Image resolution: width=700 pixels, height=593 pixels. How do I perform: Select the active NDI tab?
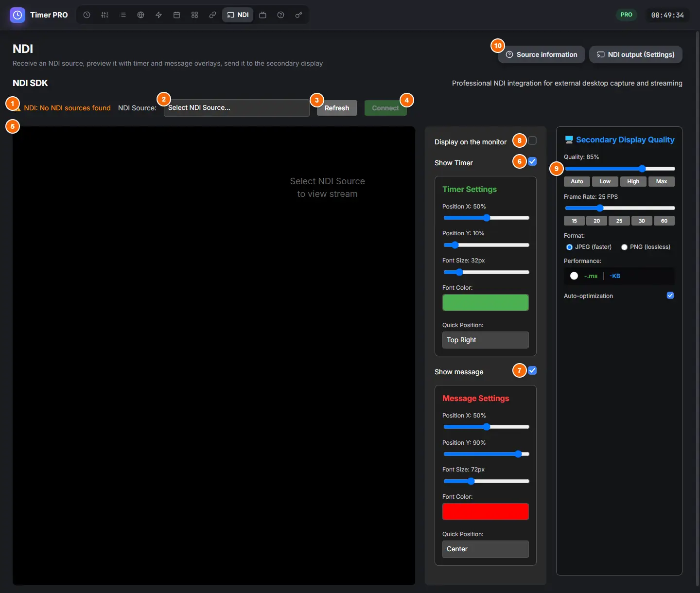pyautogui.click(x=238, y=15)
